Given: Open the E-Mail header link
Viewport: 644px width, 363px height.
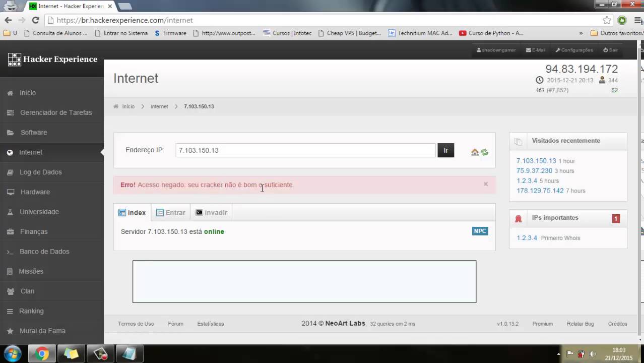Looking at the screenshot, I should tap(536, 50).
